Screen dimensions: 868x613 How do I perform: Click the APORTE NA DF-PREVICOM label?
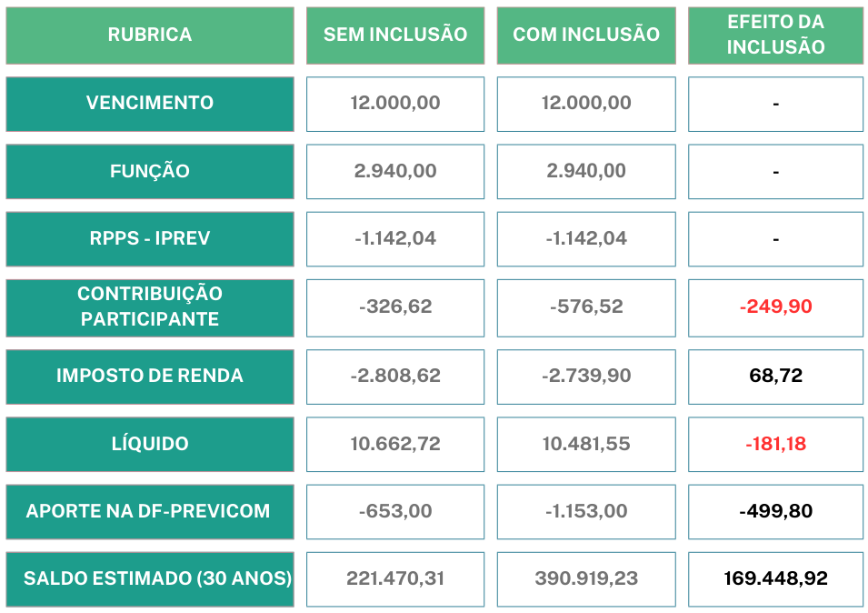tap(150, 511)
